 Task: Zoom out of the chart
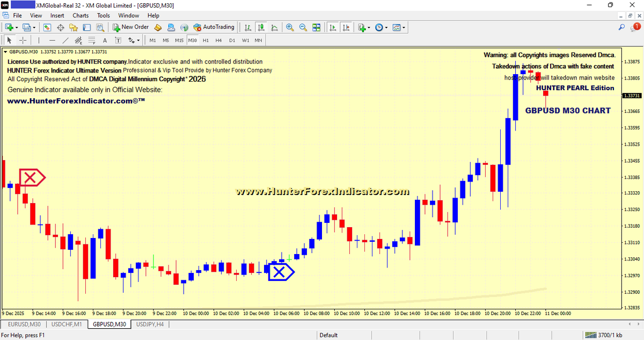[303, 27]
